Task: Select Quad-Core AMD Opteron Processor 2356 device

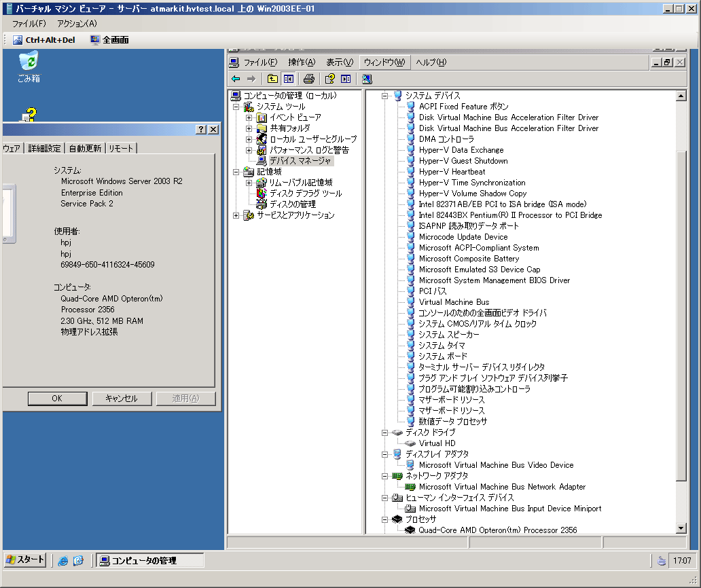Action: [x=497, y=530]
